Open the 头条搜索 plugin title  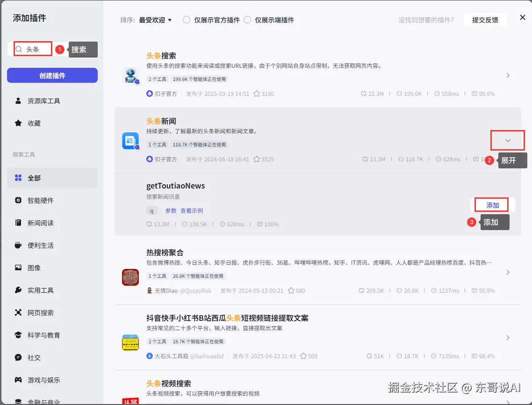click(161, 56)
